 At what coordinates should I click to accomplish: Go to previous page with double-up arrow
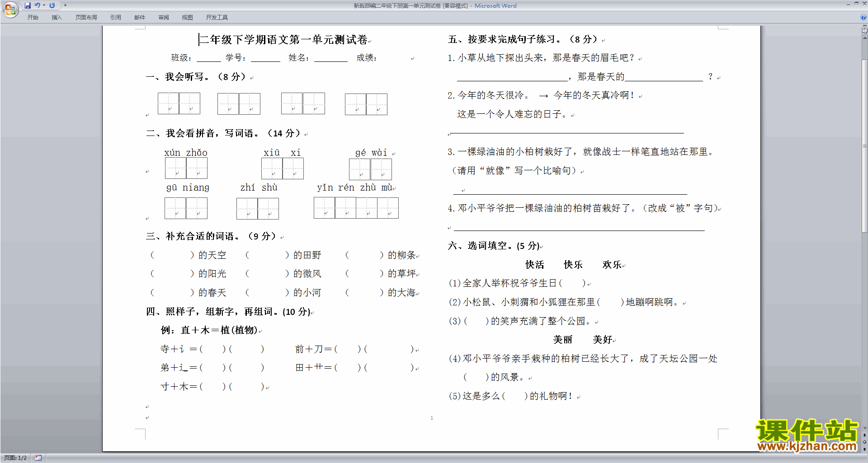tap(864, 435)
